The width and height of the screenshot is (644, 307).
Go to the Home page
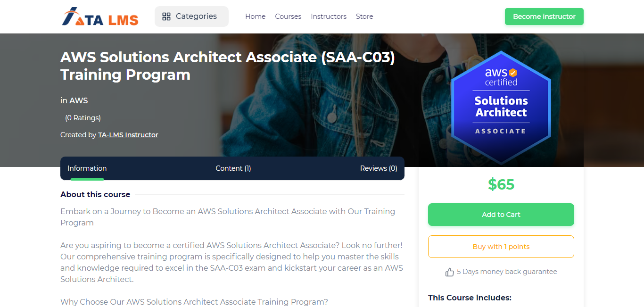pos(255,17)
